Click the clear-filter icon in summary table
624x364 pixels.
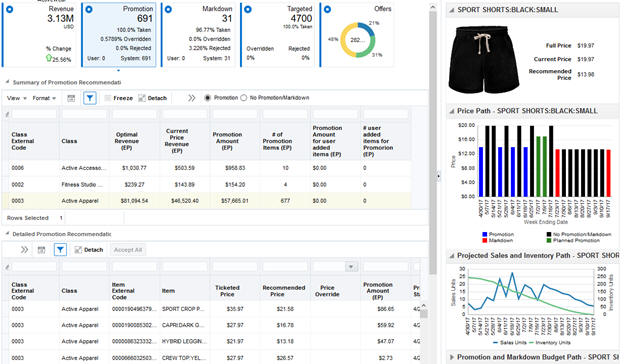(x=7, y=115)
